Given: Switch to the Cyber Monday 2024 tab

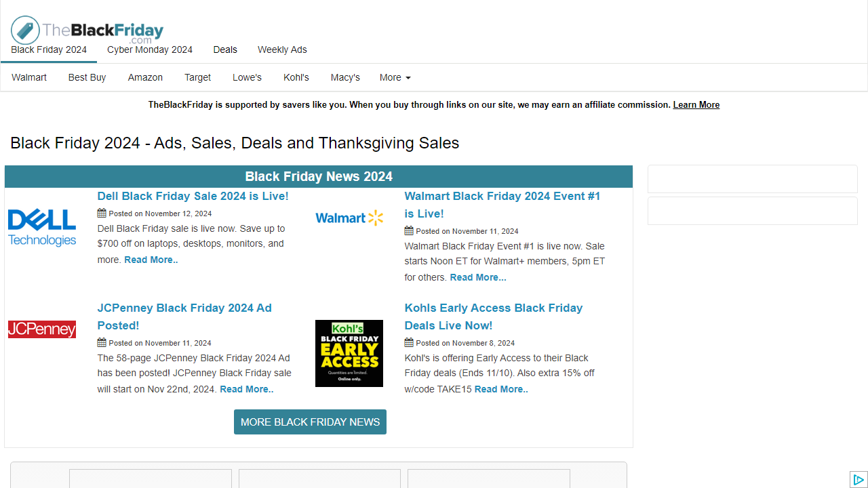Looking at the screenshot, I should [149, 49].
